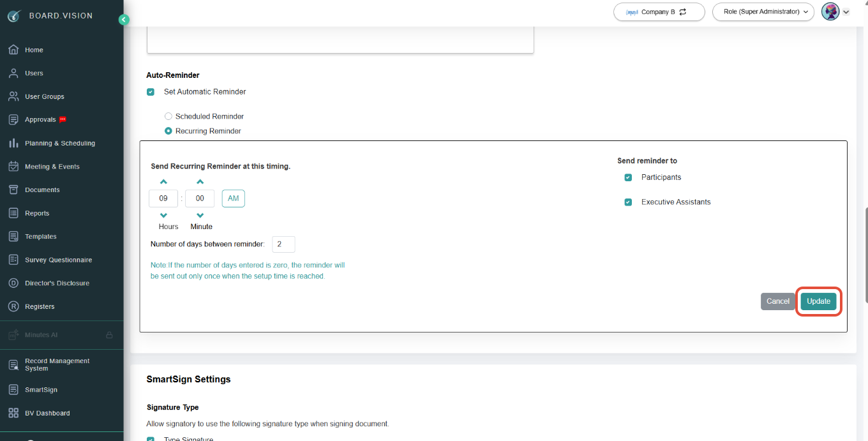Expand the user avatar menu chevron
This screenshot has height=441, width=868.
coord(846,11)
